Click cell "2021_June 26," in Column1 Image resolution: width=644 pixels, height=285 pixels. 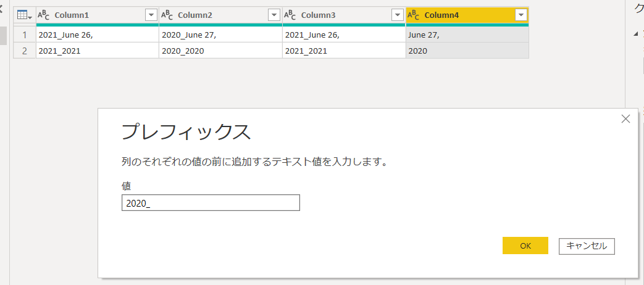pyautogui.click(x=98, y=35)
